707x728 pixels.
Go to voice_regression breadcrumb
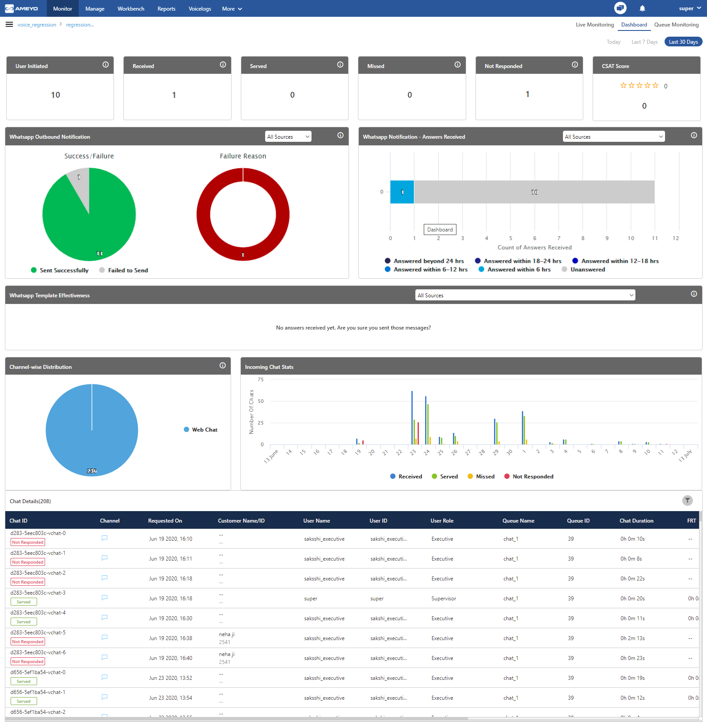coord(37,25)
